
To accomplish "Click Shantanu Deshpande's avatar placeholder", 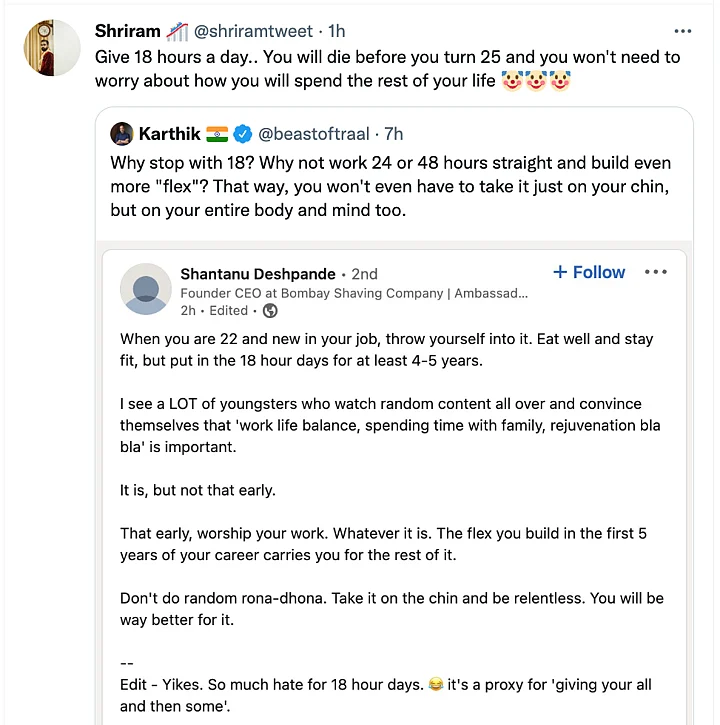I will click(x=145, y=289).
